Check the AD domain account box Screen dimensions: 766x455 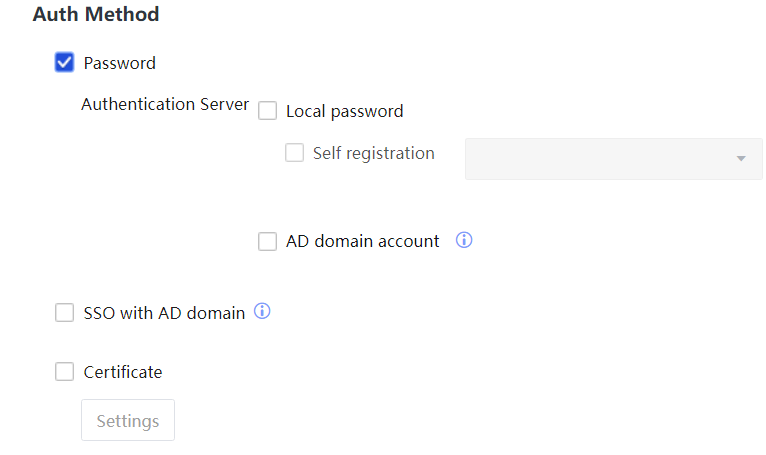267,241
